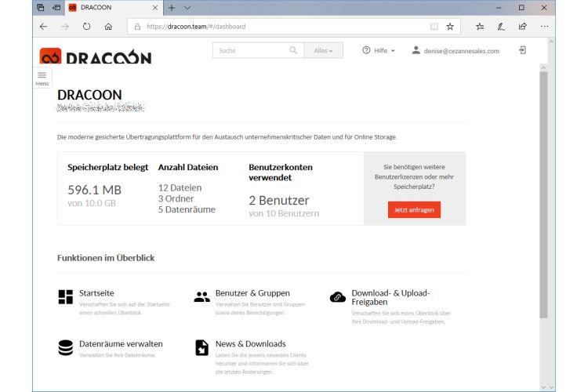Expand the Alles search filter dropdown
This screenshot has width=588, height=392.
327,50
